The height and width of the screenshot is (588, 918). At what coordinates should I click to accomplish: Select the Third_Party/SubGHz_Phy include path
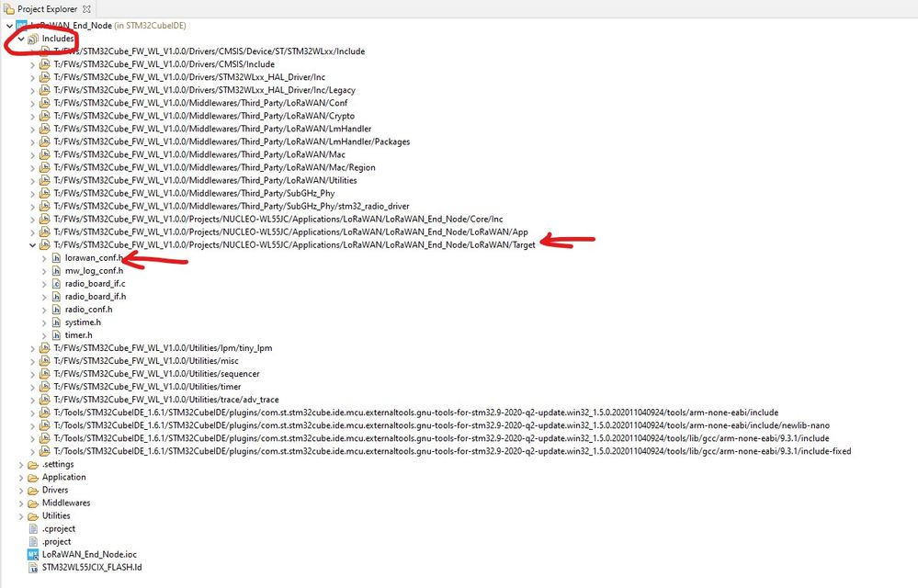click(195, 193)
